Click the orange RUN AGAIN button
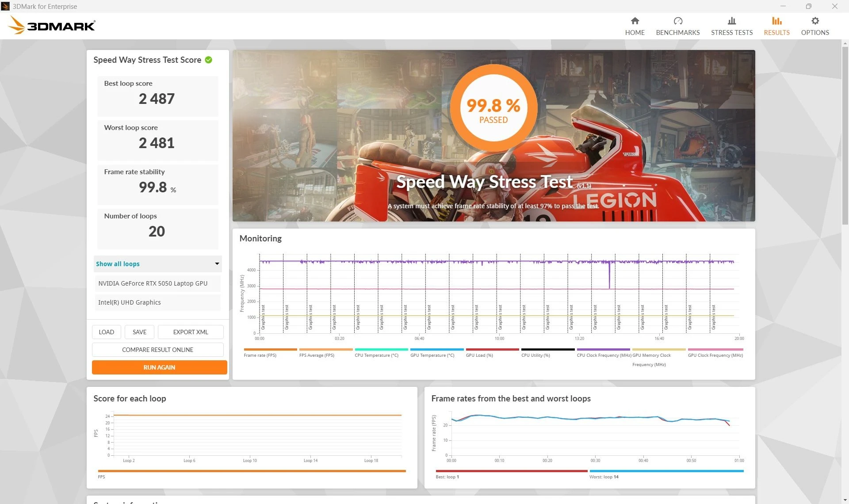Viewport: 849px width, 504px height. coord(159,367)
